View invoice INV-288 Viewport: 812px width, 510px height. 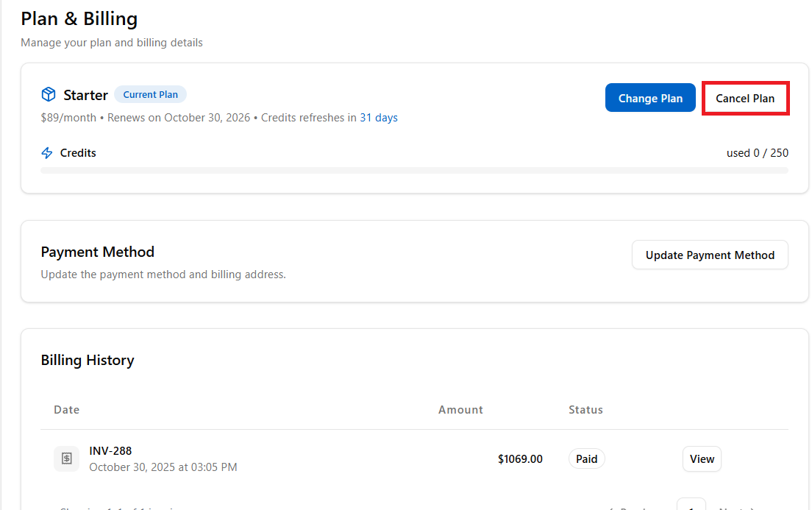702,458
